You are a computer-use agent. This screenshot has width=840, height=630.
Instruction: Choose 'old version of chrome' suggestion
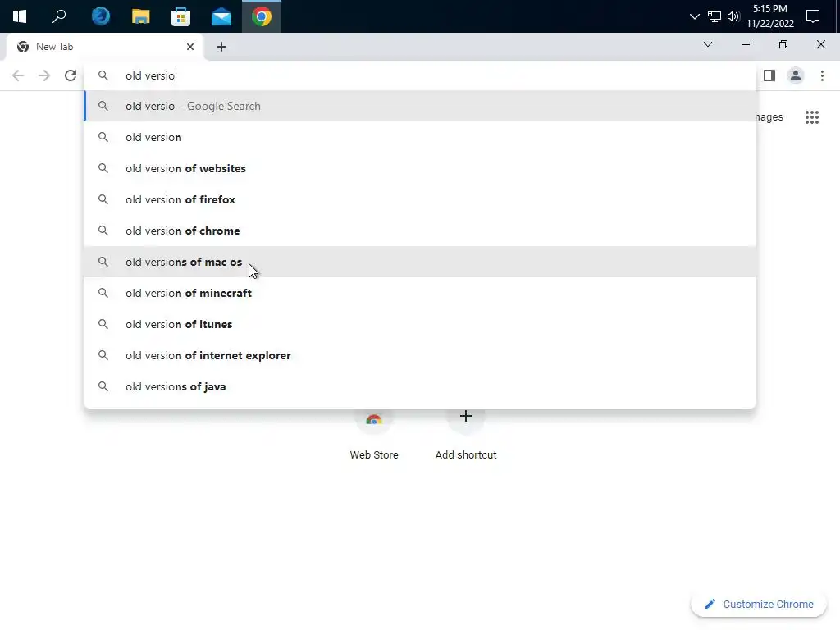tap(419, 231)
